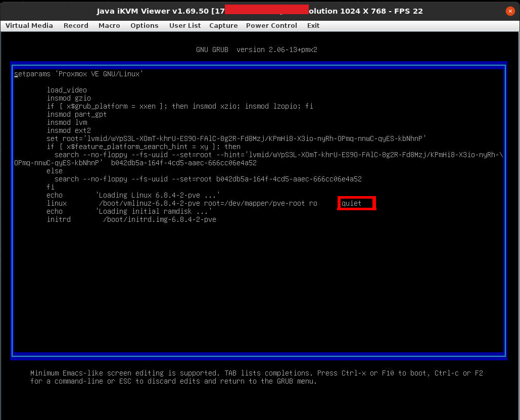Open the Macro menu
Image resolution: width=520 pixels, height=420 pixels.
click(x=109, y=26)
